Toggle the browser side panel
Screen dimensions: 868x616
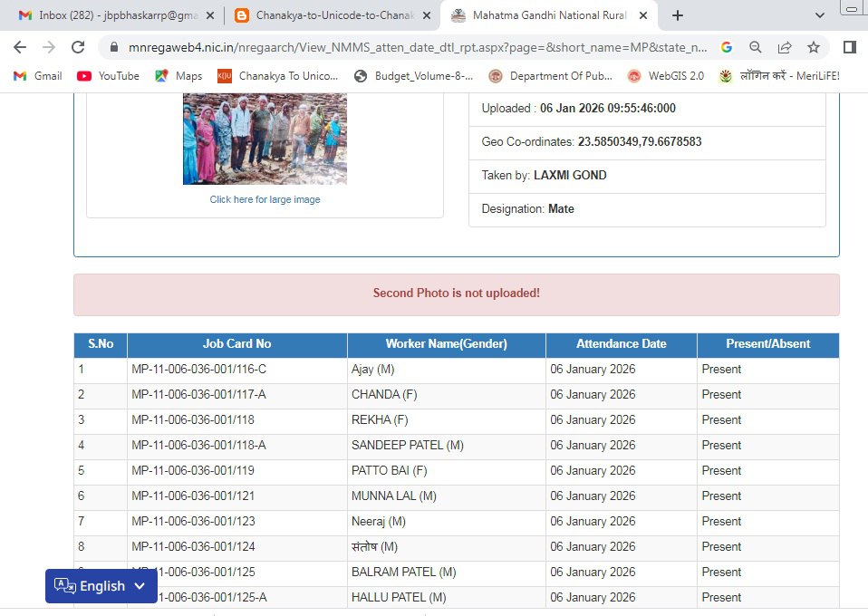click(850, 47)
